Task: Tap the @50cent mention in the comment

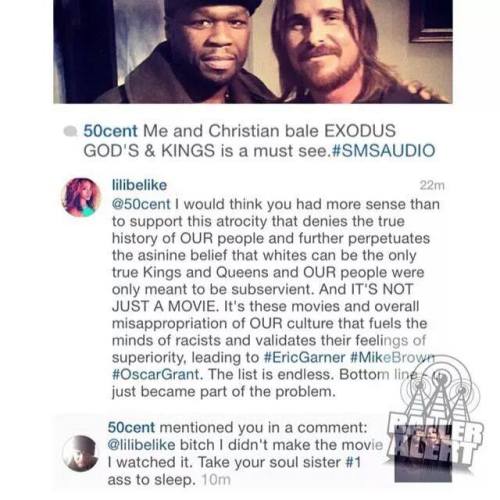Action: click(141, 204)
